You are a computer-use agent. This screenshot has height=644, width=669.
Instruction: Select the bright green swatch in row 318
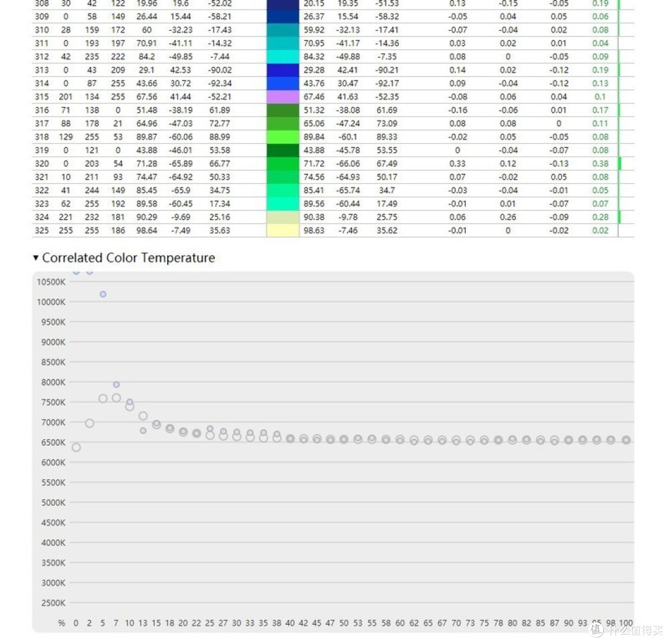tap(283, 137)
